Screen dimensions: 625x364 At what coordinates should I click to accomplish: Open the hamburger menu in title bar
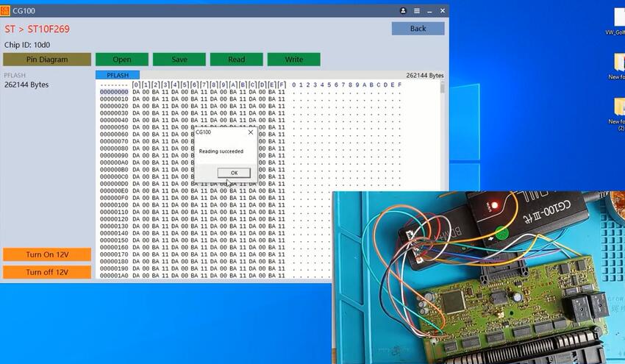point(416,11)
